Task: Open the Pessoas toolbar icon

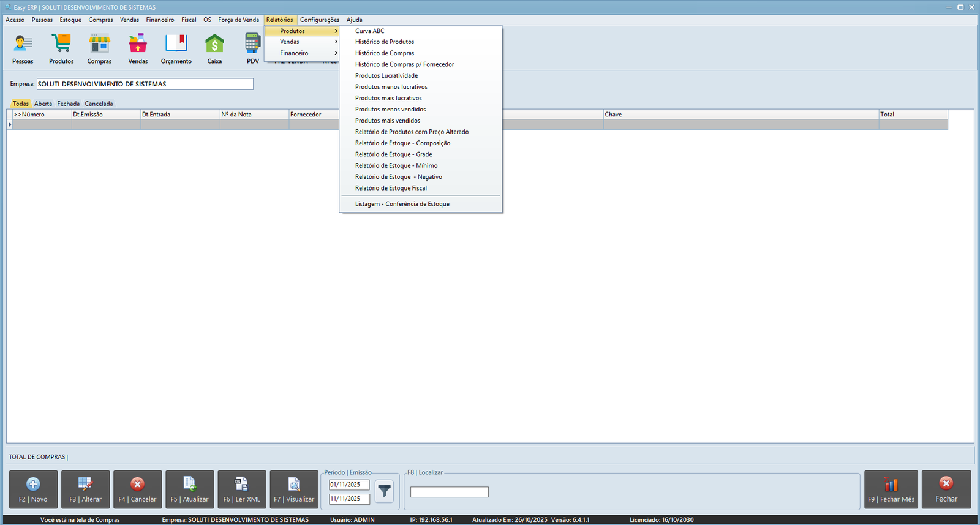Action: click(x=23, y=44)
